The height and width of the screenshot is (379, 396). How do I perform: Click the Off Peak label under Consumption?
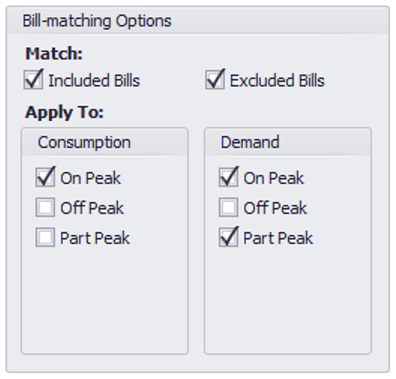(92, 208)
